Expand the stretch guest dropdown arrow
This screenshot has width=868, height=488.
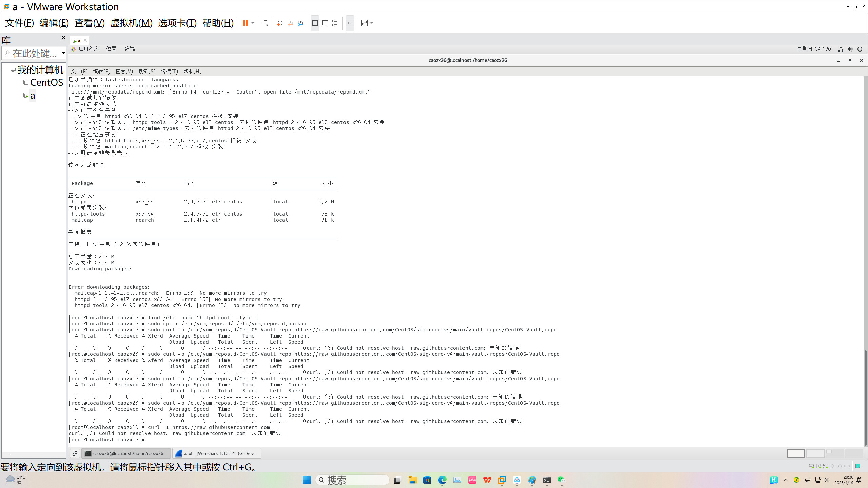click(372, 23)
